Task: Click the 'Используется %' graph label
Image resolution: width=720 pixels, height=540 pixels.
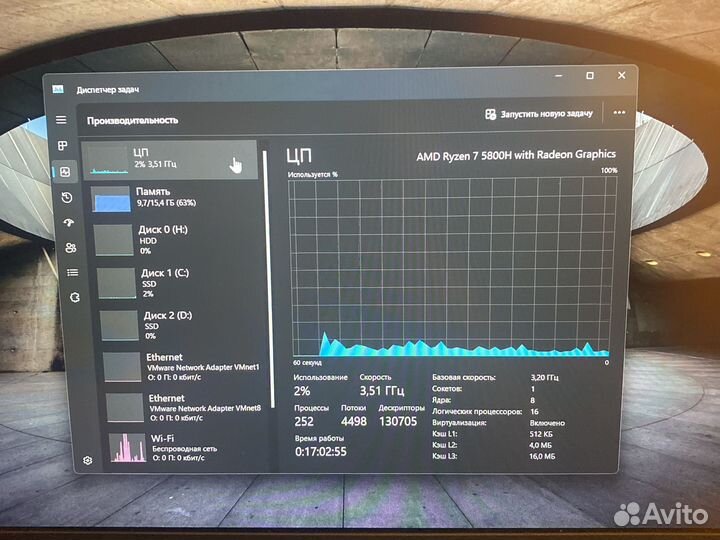Action: tap(313, 174)
